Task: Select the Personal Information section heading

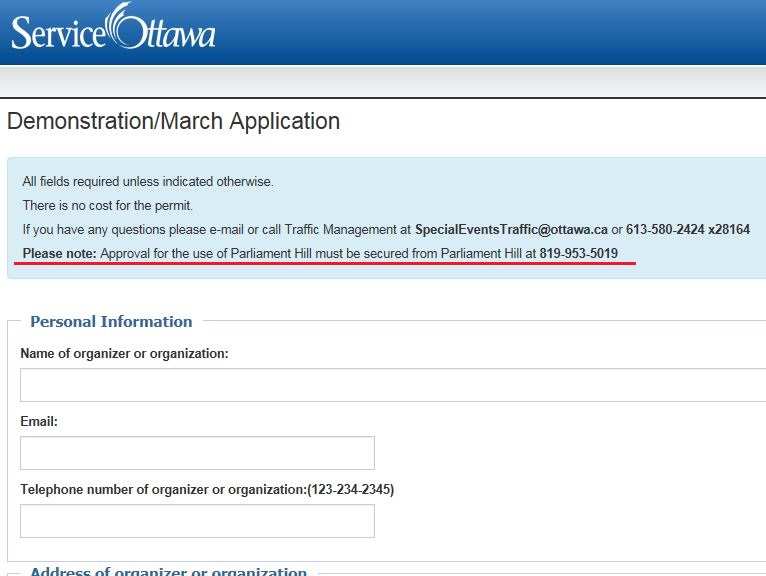Action: 111,321
